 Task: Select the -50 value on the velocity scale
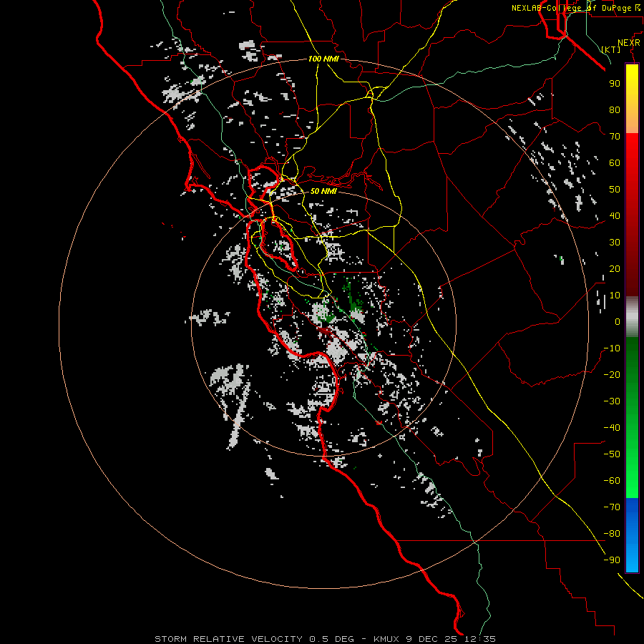pyautogui.click(x=612, y=454)
